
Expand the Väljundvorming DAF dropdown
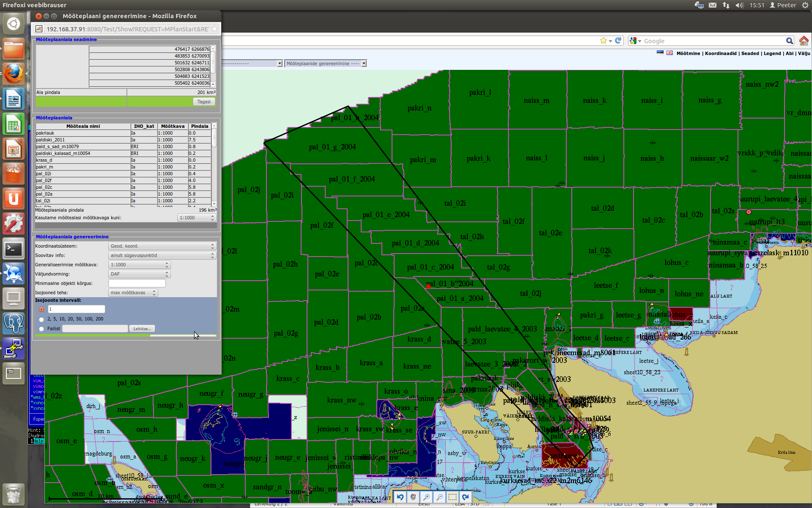[x=140, y=274]
